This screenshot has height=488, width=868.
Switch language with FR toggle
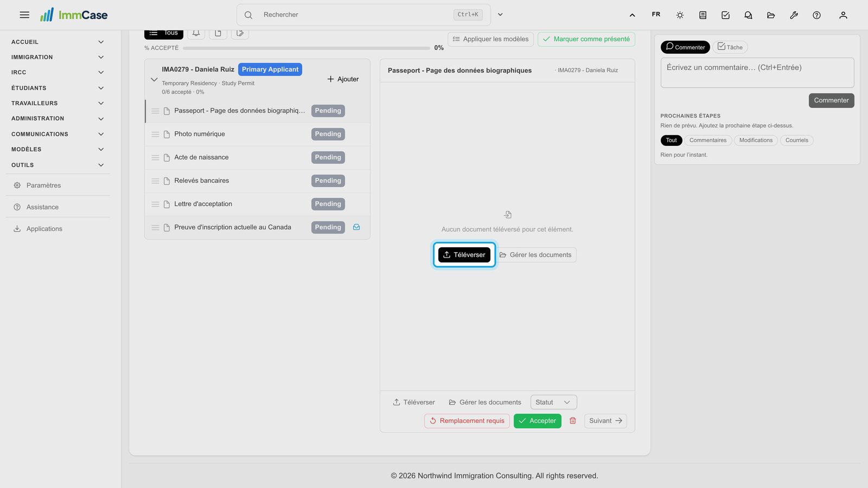coord(656,15)
